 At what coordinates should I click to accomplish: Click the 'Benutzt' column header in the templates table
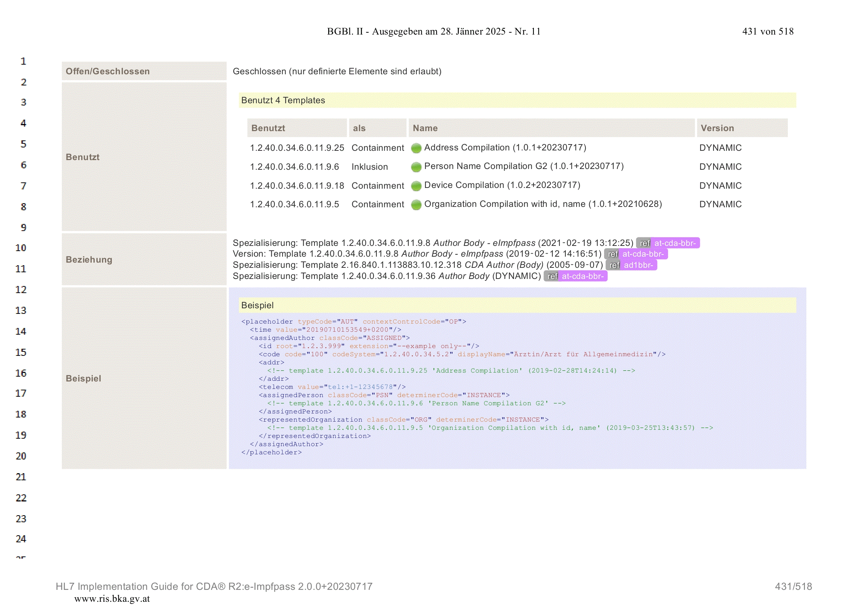coord(297,128)
